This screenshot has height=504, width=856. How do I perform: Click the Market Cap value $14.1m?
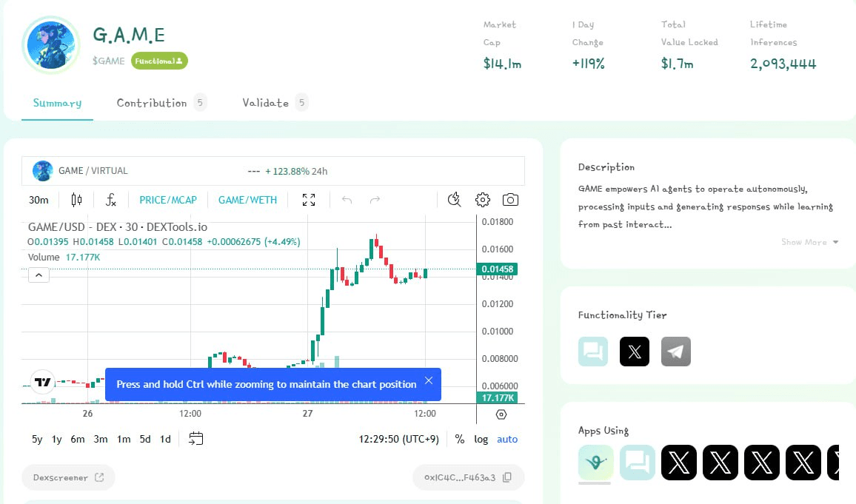pyautogui.click(x=502, y=64)
